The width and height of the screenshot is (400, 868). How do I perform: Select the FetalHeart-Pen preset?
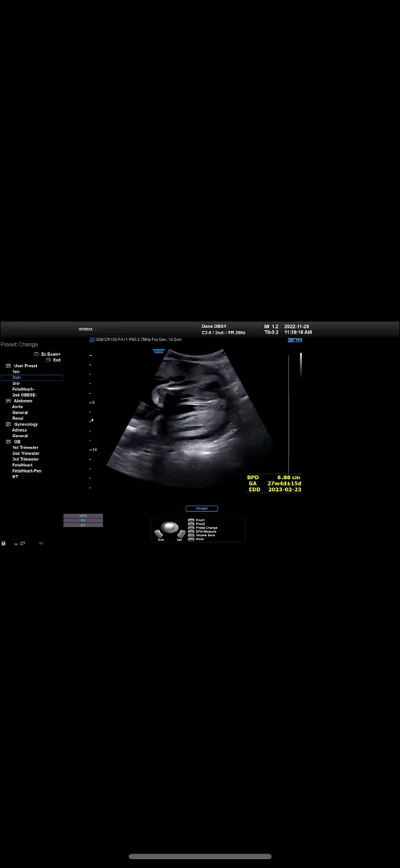tap(27, 471)
